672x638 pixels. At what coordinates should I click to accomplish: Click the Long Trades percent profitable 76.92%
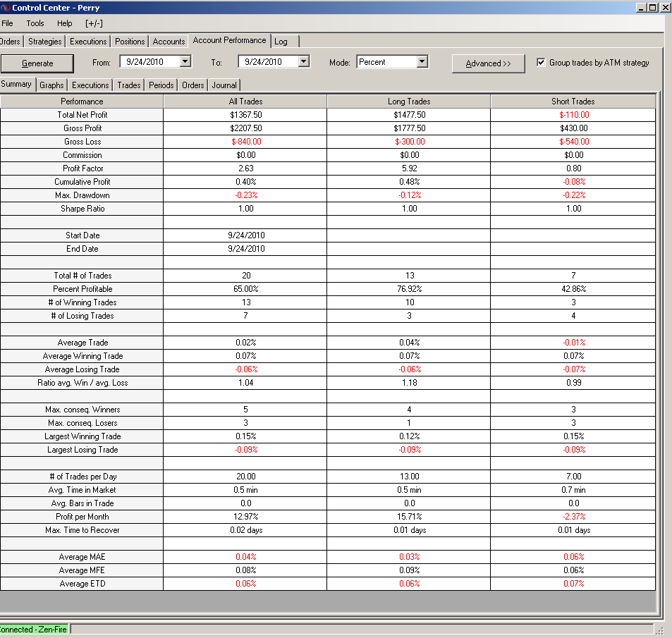click(x=409, y=289)
